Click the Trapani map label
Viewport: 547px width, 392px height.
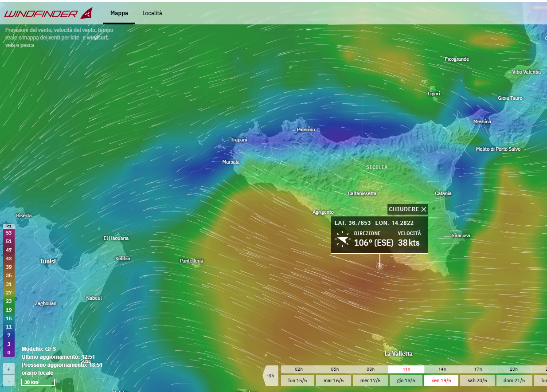pyautogui.click(x=239, y=140)
